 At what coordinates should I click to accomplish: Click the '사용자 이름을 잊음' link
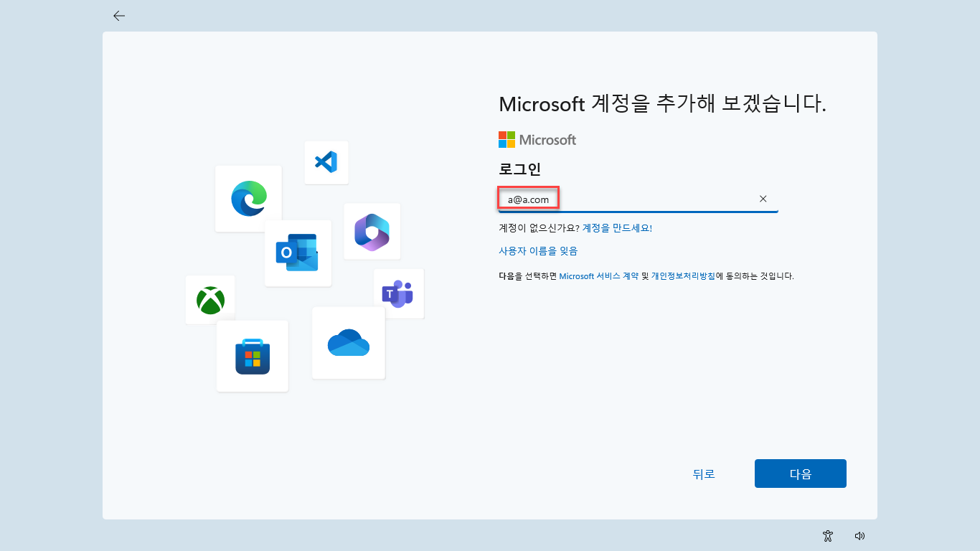point(538,251)
